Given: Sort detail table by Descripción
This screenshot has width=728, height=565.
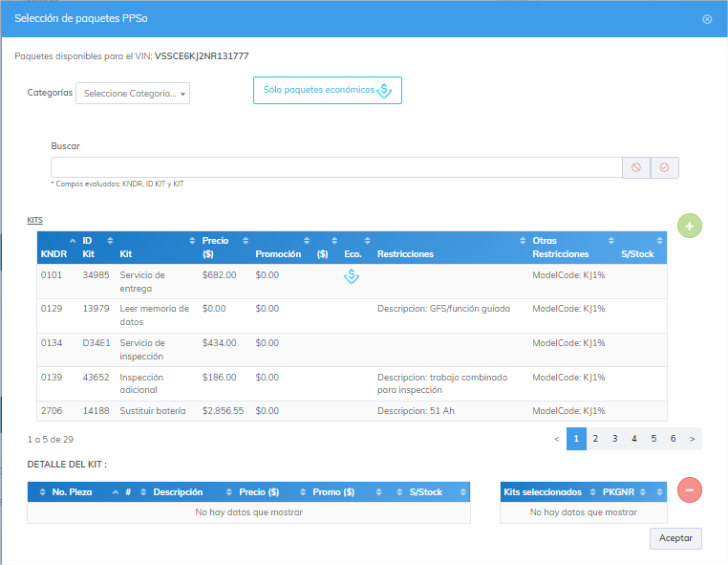Looking at the screenshot, I should 178,492.
